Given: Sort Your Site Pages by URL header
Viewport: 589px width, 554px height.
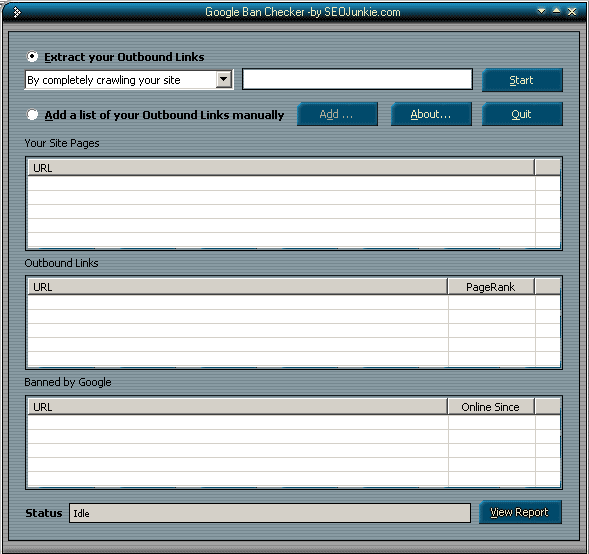Looking at the screenshot, I should [x=281, y=168].
